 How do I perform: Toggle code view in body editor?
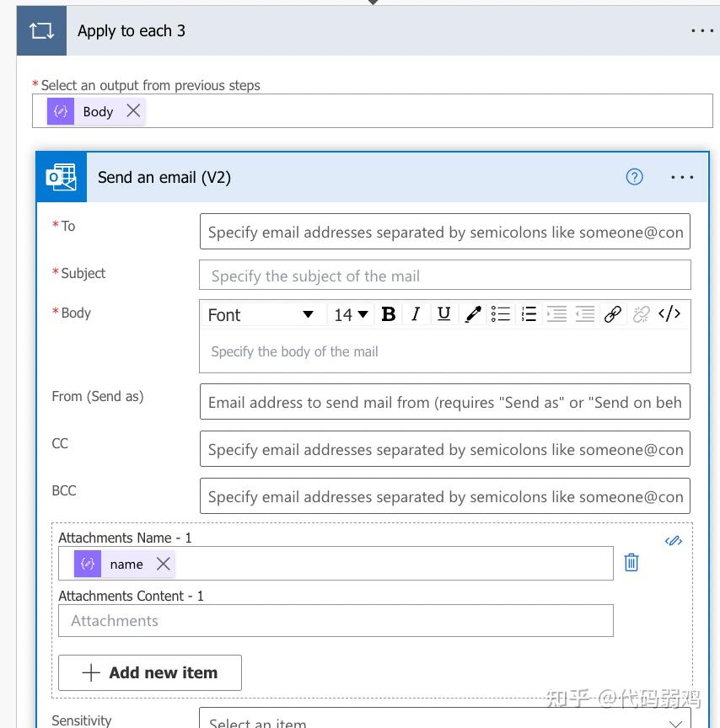pos(669,314)
